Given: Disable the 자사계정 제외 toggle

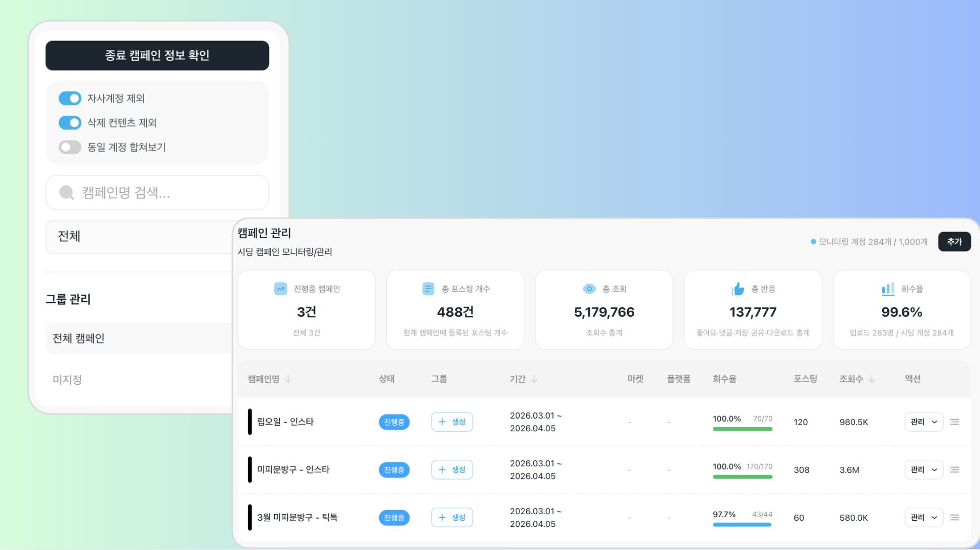Looking at the screenshot, I should (x=70, y=98).
